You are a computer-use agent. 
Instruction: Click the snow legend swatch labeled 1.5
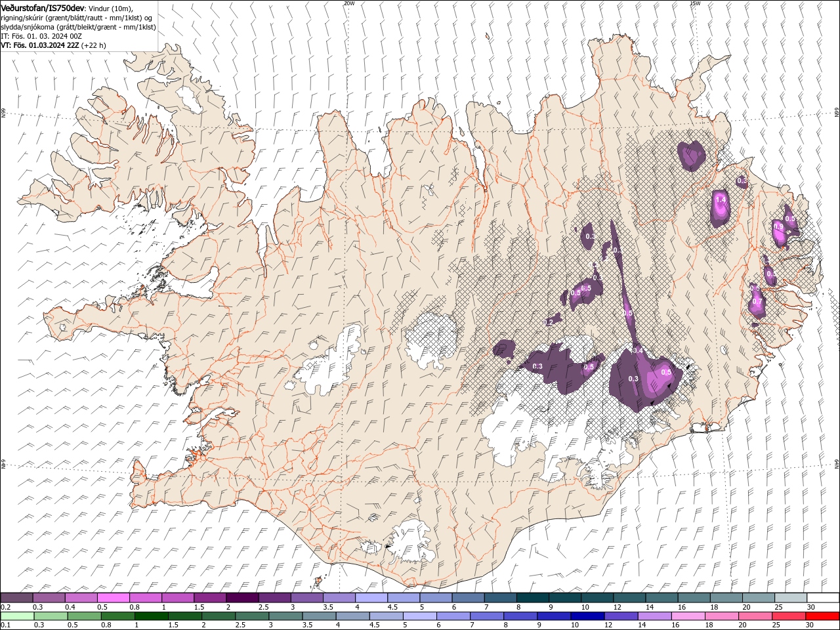pyautogui.click(x=210, y=598)
